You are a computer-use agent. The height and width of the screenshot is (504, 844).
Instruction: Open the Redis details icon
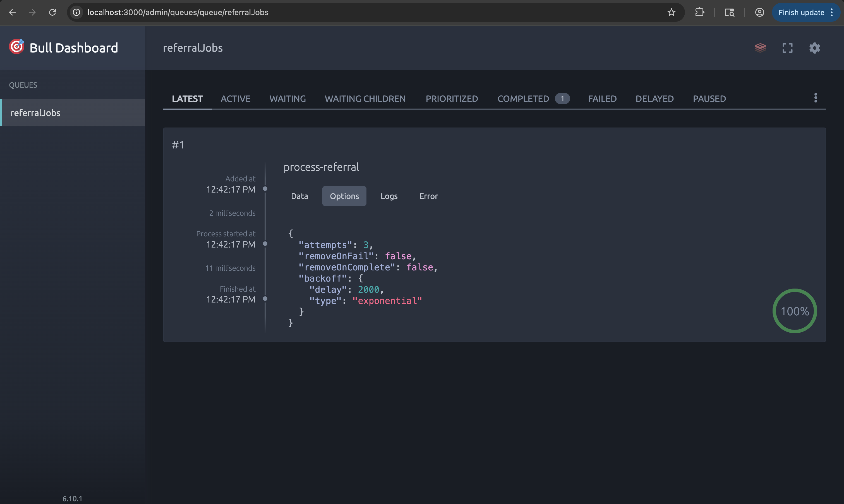point(760,48)
